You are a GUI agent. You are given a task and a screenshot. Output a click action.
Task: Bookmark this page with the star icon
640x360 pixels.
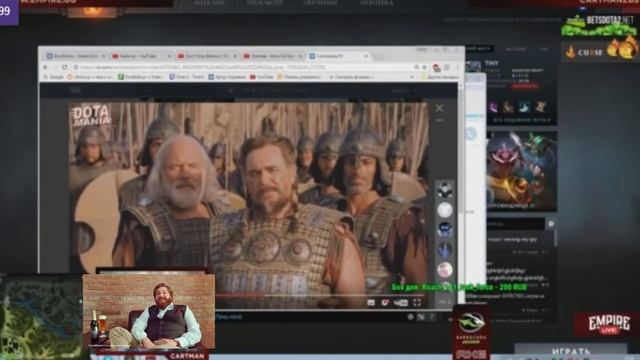point(424,67)
